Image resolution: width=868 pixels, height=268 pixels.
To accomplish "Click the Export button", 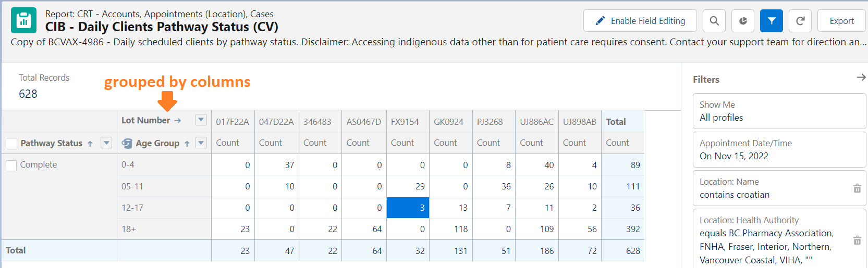I will 841,21.
